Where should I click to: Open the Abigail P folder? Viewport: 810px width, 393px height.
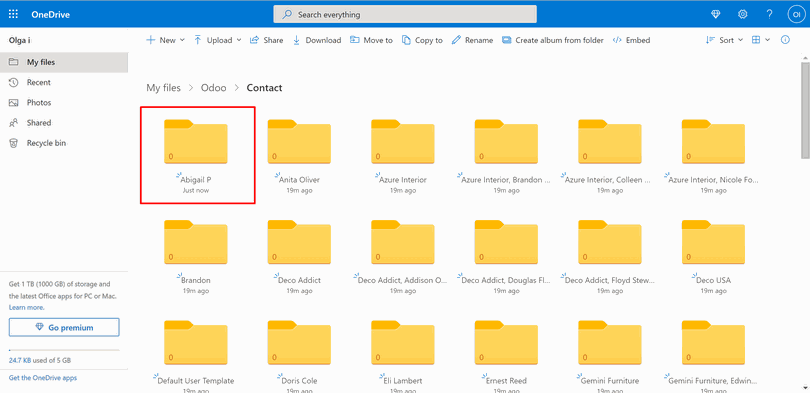[196, 142]
